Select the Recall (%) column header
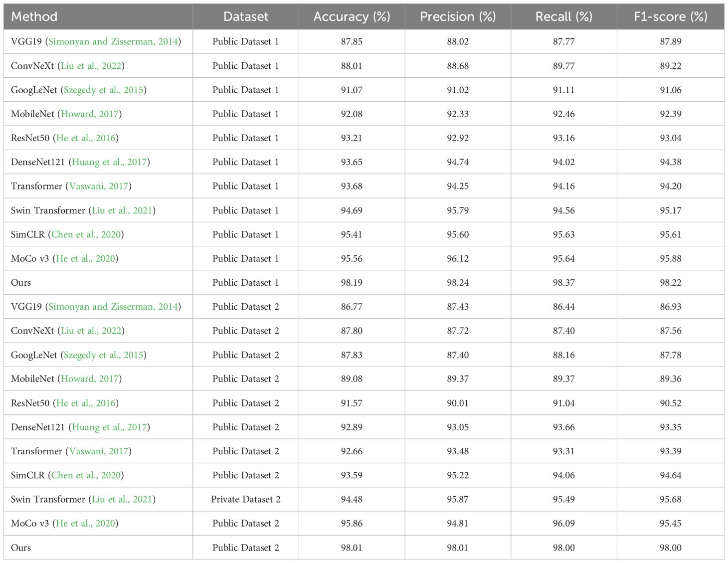 click(x=563, y=17)
